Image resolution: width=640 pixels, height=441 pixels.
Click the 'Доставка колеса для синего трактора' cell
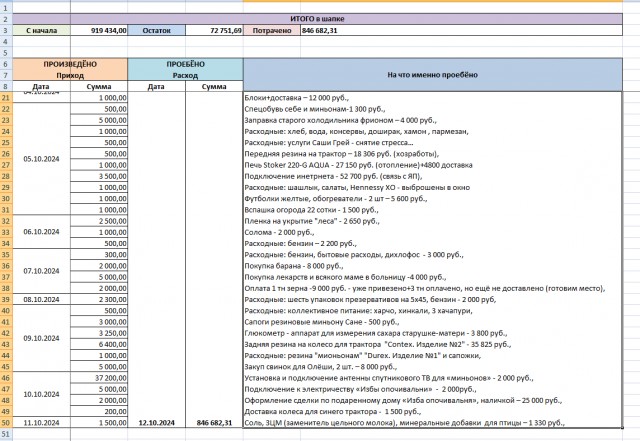pos(433,412)
